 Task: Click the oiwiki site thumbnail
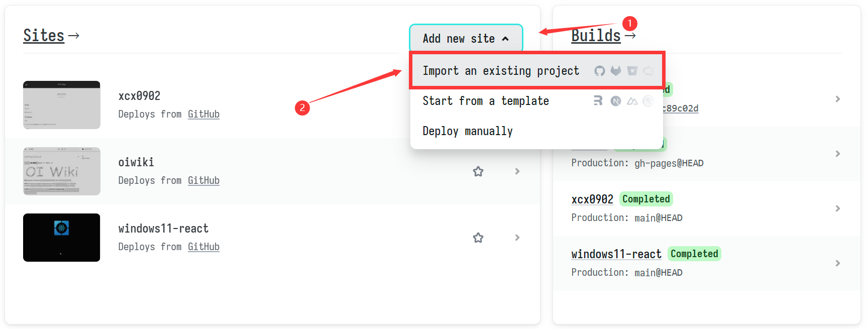(x=62, y=171)
